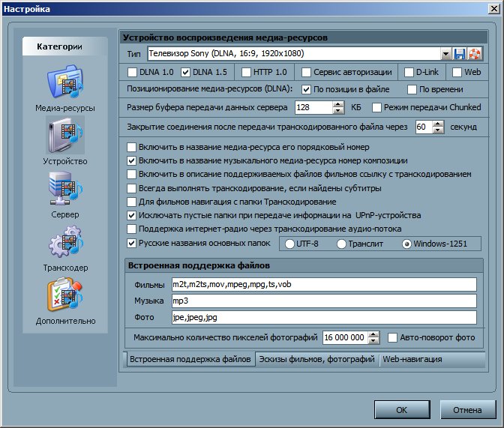Click the buffer size 128 field
The width and height of the screenshot is (504, 428).
(x=313, y=108)
